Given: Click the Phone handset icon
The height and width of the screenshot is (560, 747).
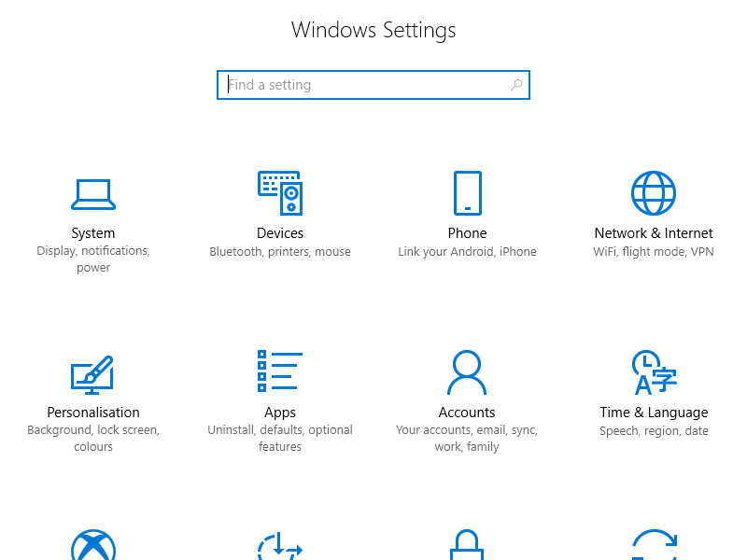Looking at the screenshot, I should pyautogui.click(x=467, y=193).
